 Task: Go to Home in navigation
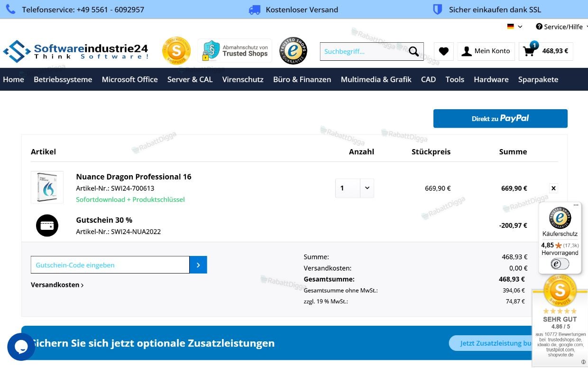tap(13, 79)
